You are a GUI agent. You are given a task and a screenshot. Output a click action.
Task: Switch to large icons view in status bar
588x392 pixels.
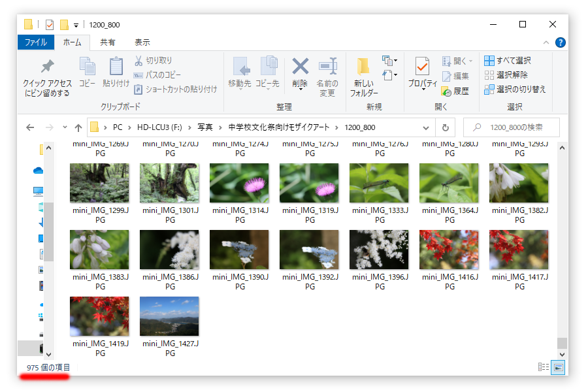click(559, 367)
